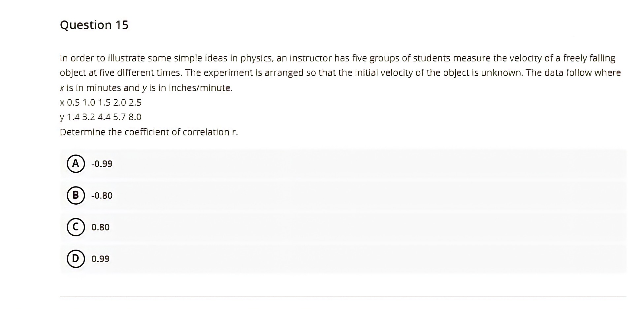Choose the 0.80 answer row
Viewport: 644px width, 309px height.
(297, 227)
